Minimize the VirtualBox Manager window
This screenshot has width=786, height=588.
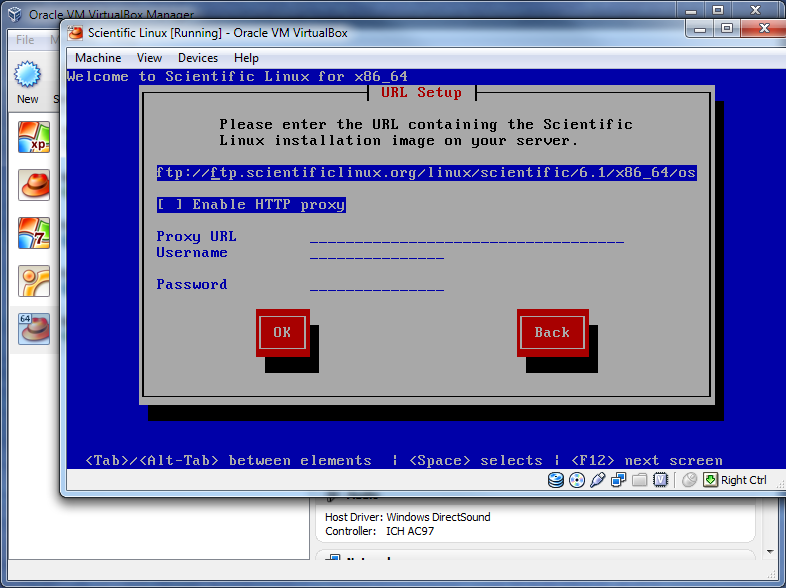click(691, 11)
